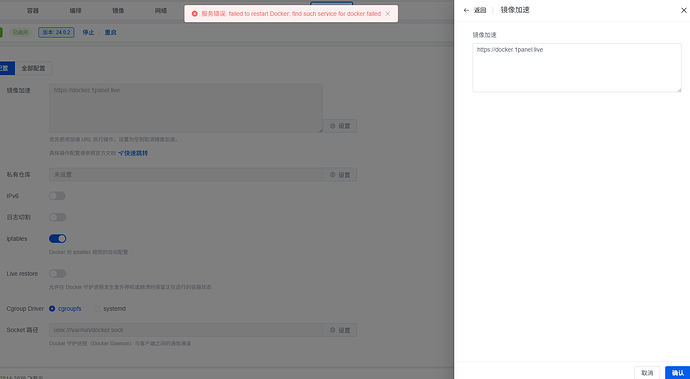Confirm settings with 确认 button
Viewport: 690px width, 379px height.
pos(678,373)
